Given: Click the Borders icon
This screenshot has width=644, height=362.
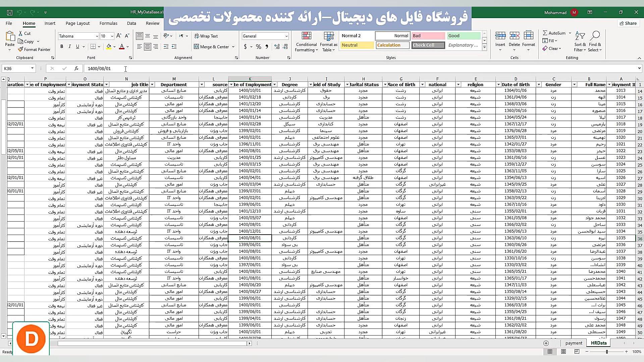Looking at the screenshot, I should tap(93, 47).
